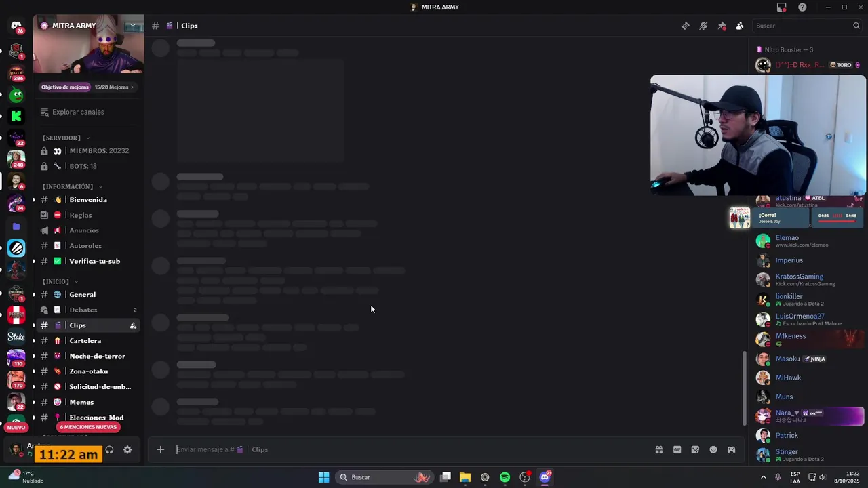This screenshot has width=868, height=488.
Task: Select member KratossGaming in member list
Action: (808, 279)
